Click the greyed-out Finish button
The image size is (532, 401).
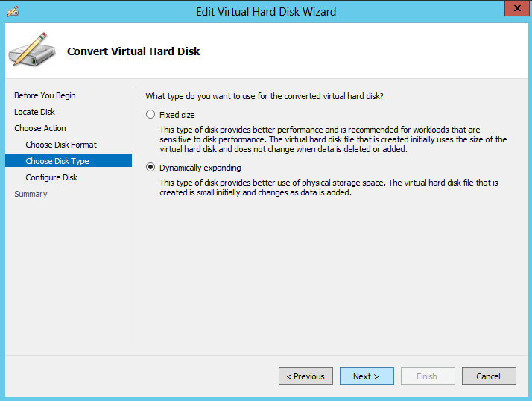tap(428, 376)
